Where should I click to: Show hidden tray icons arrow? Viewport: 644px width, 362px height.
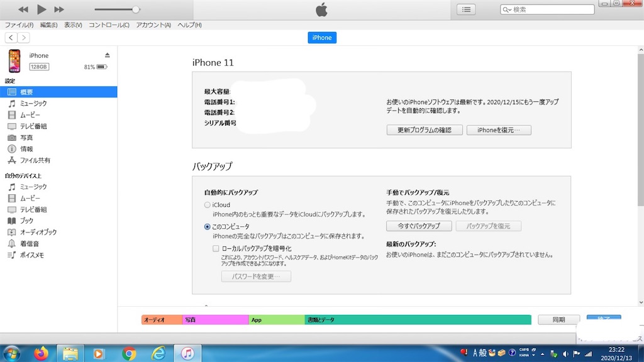coord(543,354)
